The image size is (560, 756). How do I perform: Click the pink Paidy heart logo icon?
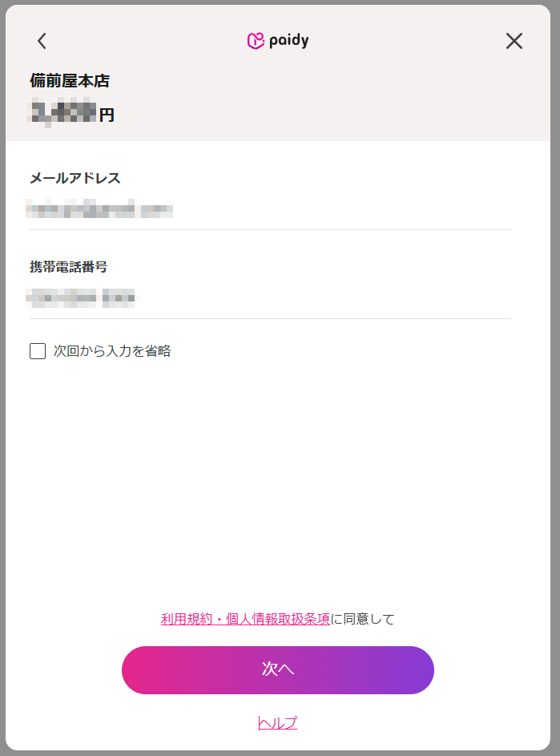pyautogui.click(x=256, y=41)
